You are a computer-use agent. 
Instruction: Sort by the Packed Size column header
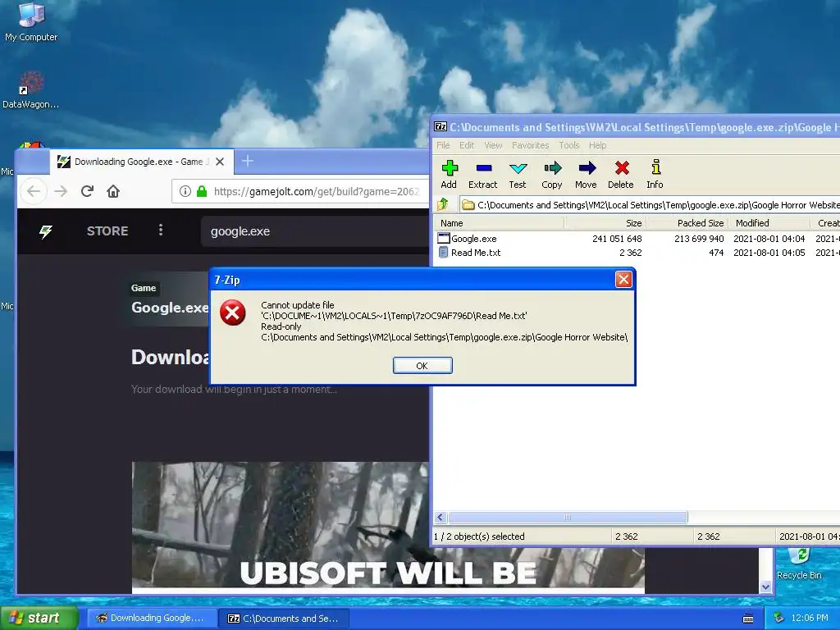[687, 223]
